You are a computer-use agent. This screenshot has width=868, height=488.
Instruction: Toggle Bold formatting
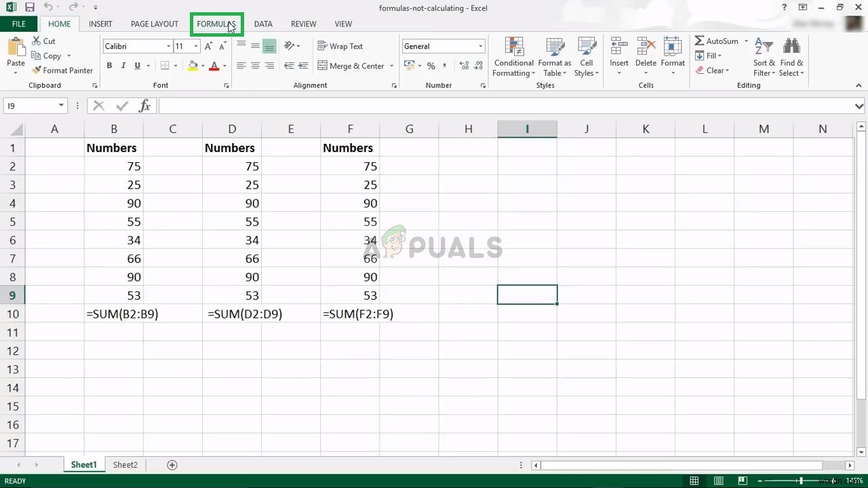coord(109,66)
